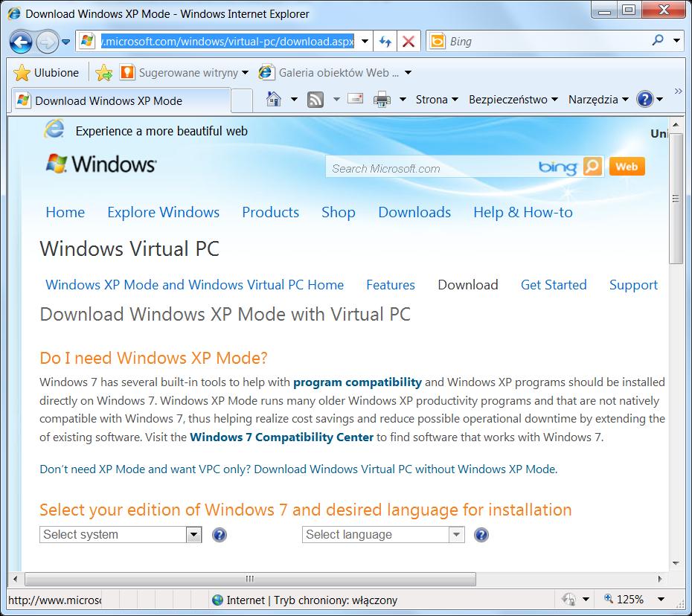Open the Select language dropdown
The width and height of the screenshot is (692, 616).
[383, 534]
